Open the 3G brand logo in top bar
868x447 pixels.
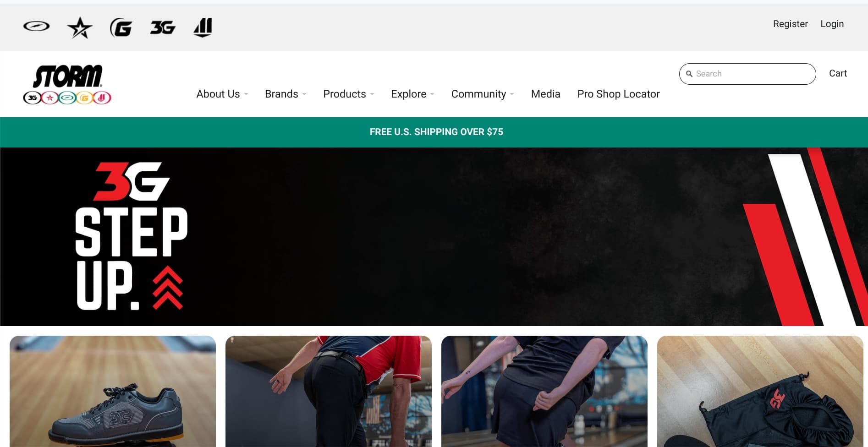163,28
